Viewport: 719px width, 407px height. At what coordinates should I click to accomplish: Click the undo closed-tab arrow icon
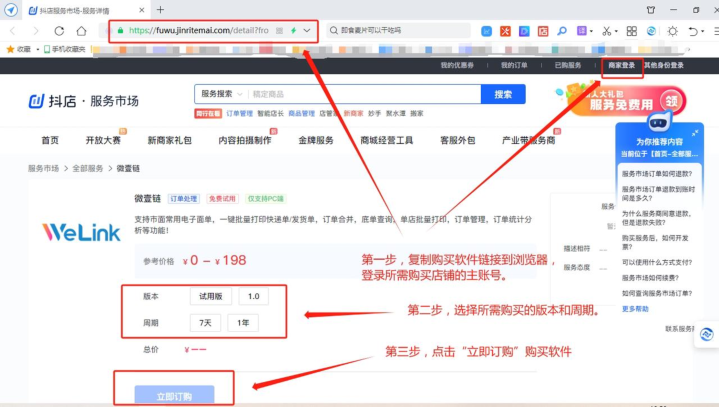click(x=693, y=31)
